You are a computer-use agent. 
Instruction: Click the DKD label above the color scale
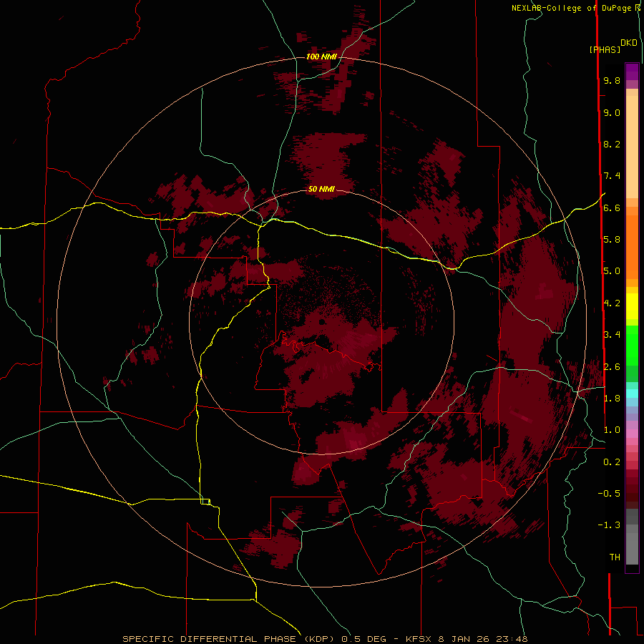pyautogui.click(x=629, y=43)
